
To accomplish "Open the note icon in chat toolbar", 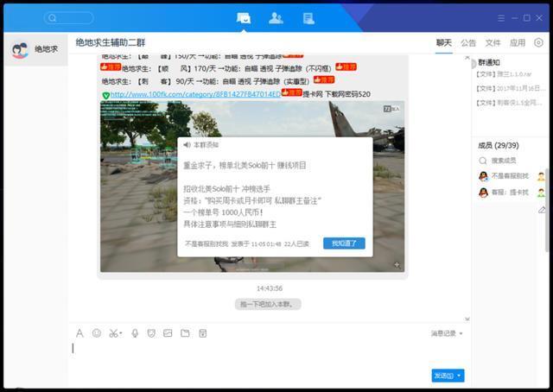I will tap(203, 333).
